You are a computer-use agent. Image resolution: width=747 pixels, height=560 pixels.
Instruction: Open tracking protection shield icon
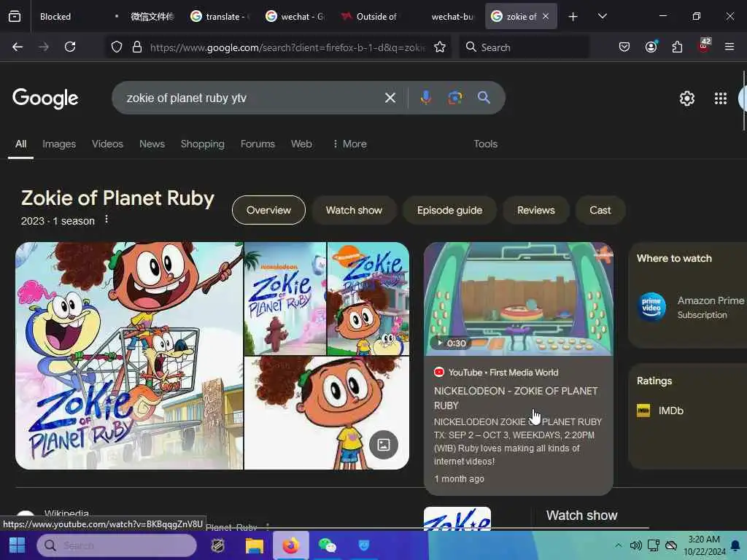117,47
